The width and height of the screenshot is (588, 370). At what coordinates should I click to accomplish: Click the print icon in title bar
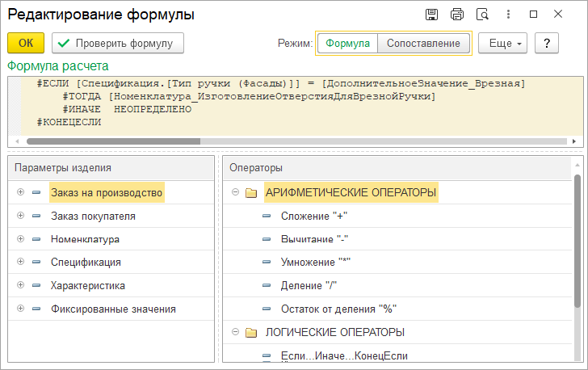coord(457,15)
